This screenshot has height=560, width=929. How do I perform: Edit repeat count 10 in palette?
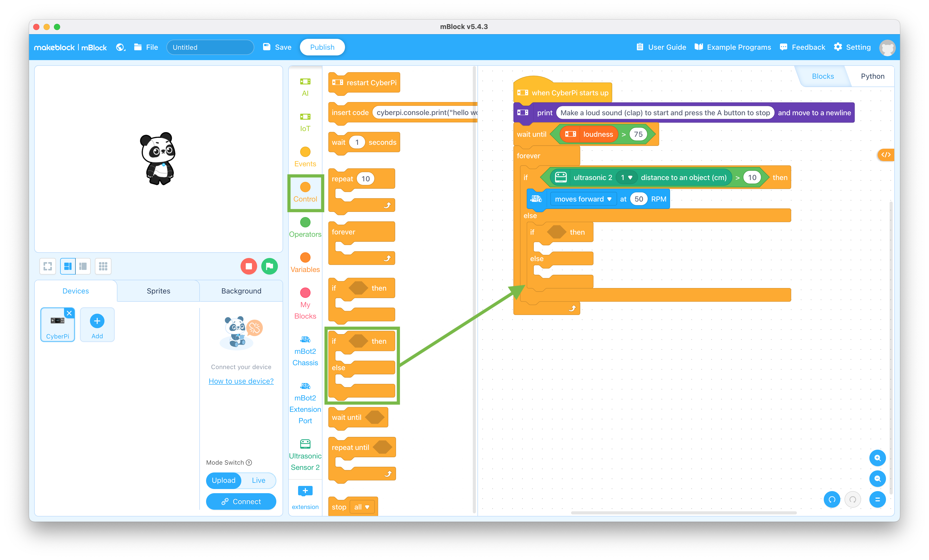click(x=365, y=179)
